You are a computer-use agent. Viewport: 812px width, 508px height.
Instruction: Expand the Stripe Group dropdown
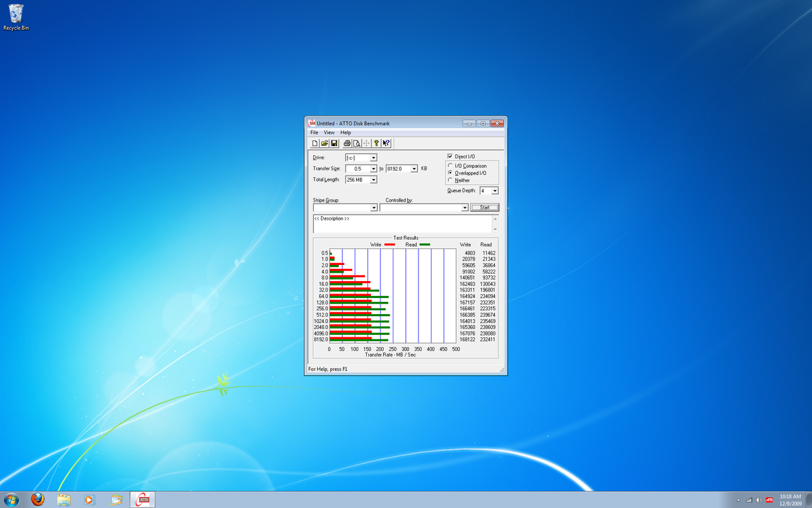pyautogui.click(x=373, y=207)
